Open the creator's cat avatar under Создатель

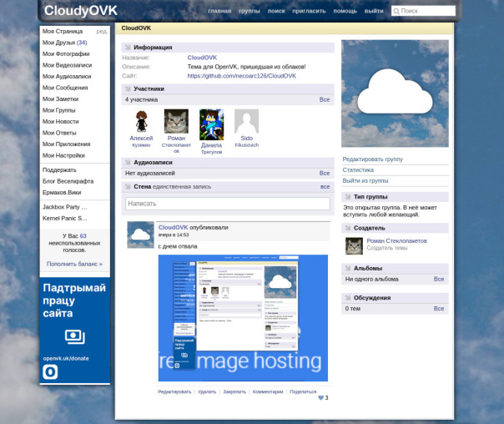[354, 246]
